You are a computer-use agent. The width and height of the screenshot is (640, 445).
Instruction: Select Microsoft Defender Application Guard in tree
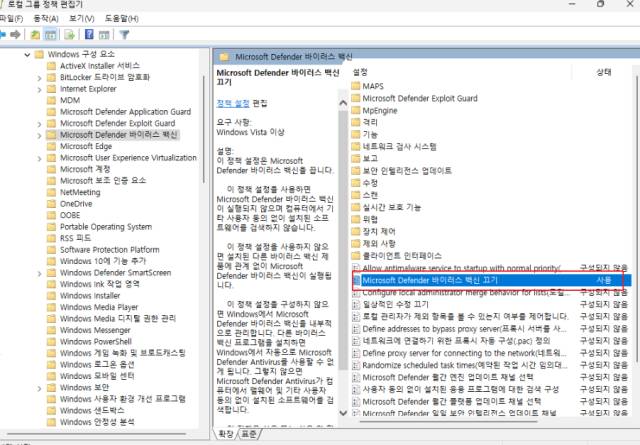click(125, 112)
